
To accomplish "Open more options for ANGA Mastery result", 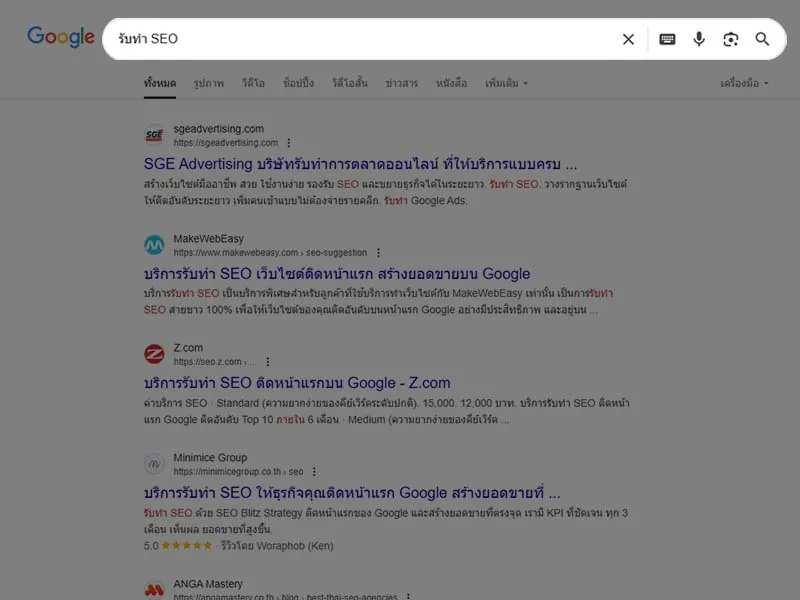I will tap(408, 596).
